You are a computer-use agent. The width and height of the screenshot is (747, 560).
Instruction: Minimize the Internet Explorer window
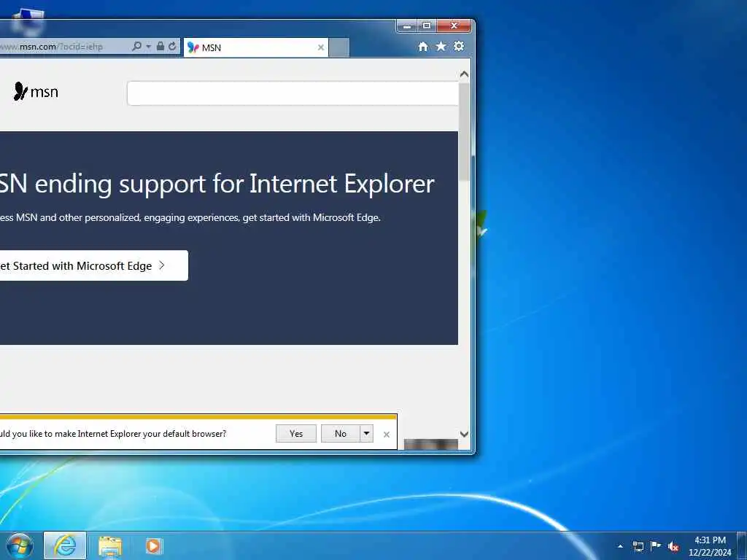click(x=407, y=26)
